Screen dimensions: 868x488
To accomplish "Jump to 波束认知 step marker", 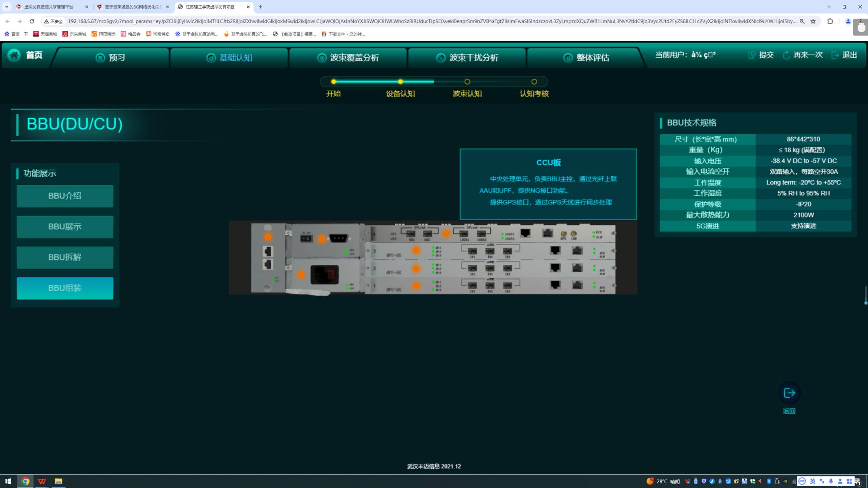I will point(467,82).
